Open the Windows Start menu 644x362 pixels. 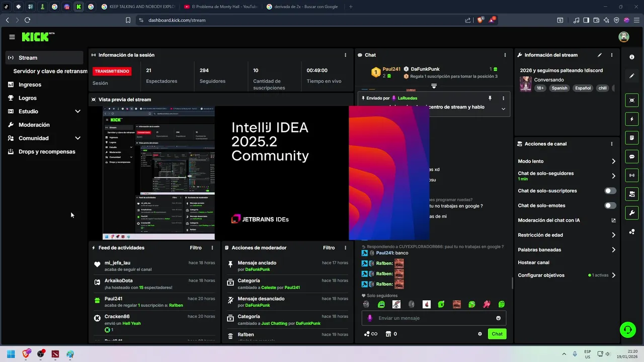[x=11, y=354]
